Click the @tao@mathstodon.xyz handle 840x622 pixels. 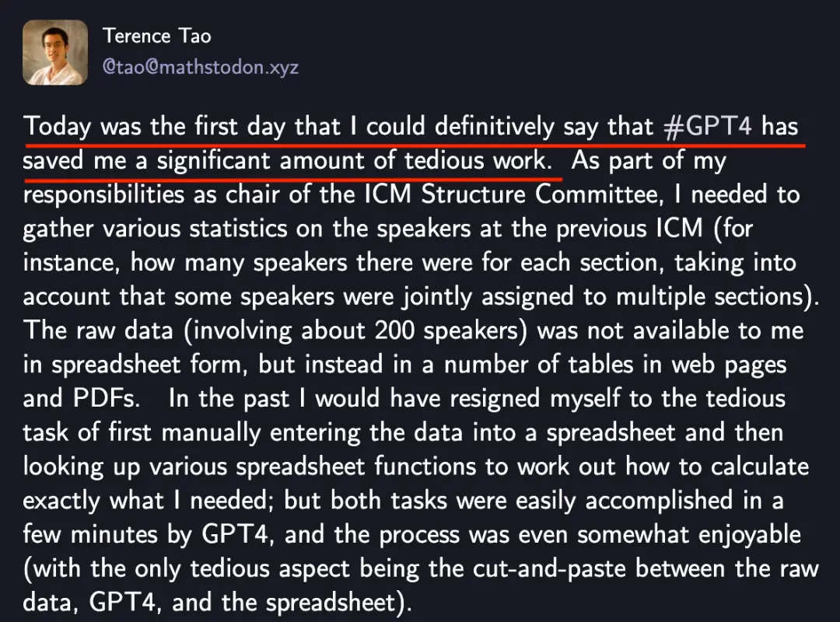point(201,68)
